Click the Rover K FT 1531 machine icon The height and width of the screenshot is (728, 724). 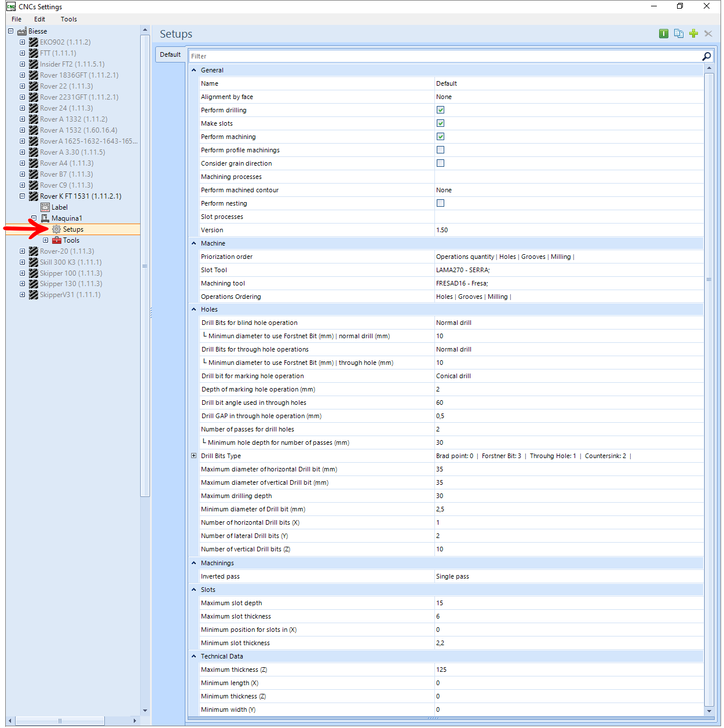point(34,196)
